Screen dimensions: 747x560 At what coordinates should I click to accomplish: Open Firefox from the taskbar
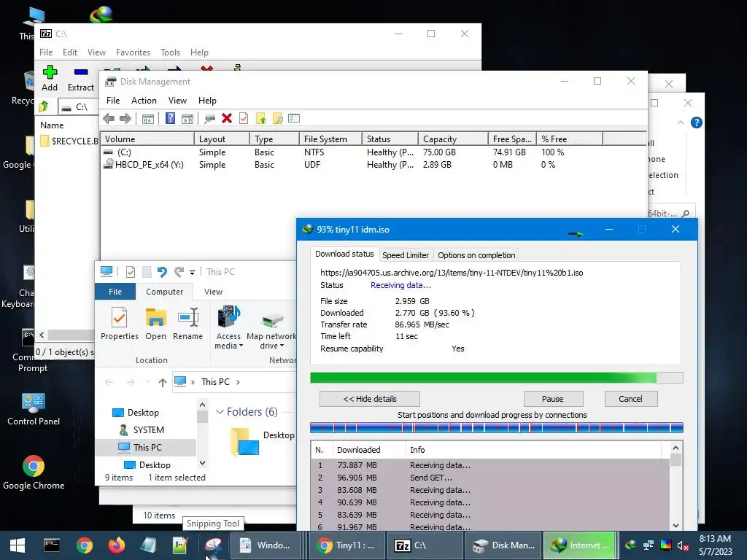116,545
